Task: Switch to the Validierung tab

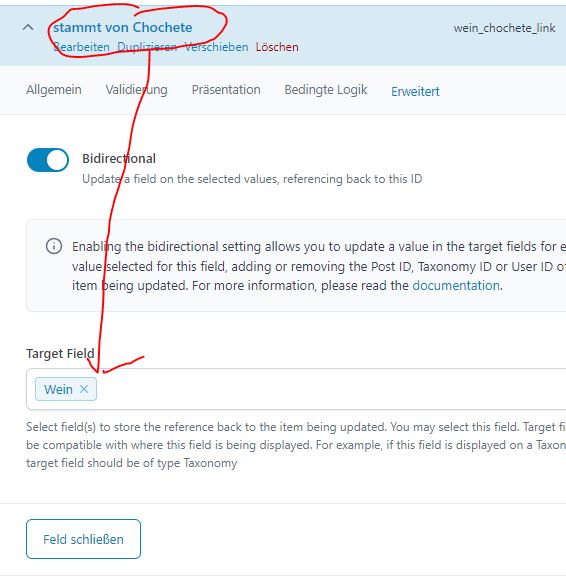Action: (x=136, y=90)
